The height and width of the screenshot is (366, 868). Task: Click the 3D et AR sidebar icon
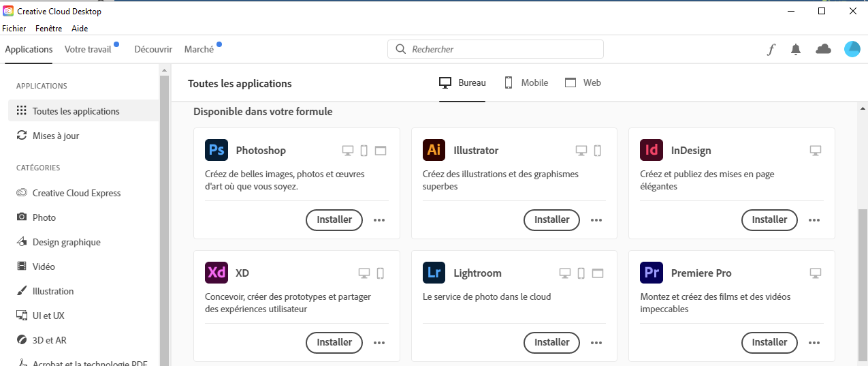[x=22, y=340]
